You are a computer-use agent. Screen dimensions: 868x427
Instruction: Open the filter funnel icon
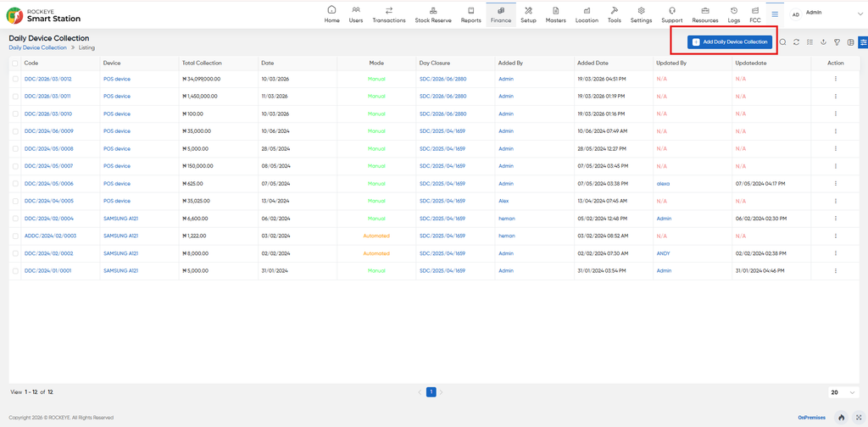tap(837, 42)
